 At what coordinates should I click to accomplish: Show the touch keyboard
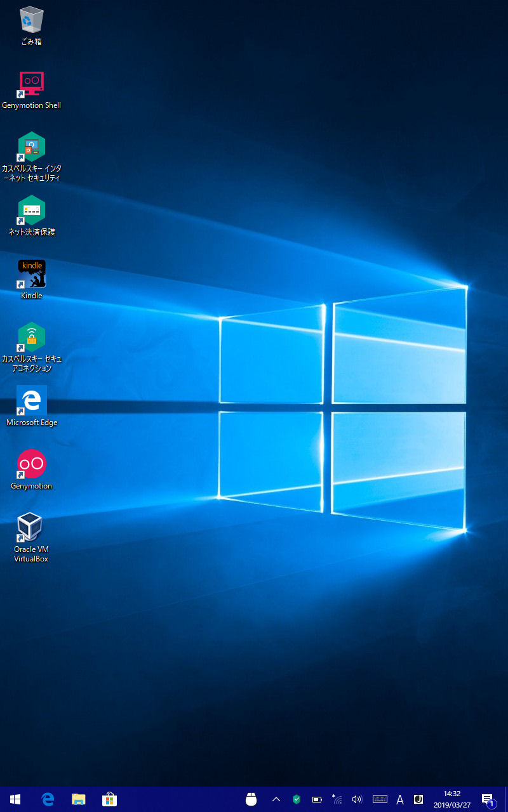(380, 799)
